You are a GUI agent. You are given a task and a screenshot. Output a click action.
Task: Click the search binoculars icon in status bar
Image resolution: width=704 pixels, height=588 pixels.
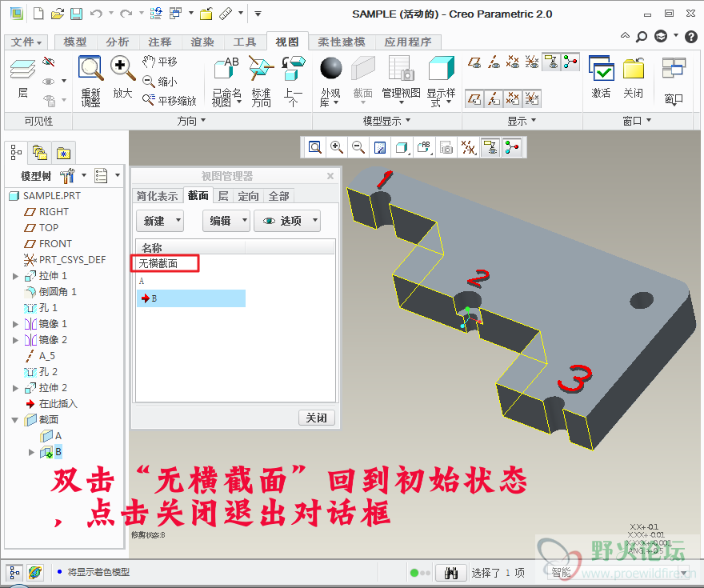click(451, 573)
